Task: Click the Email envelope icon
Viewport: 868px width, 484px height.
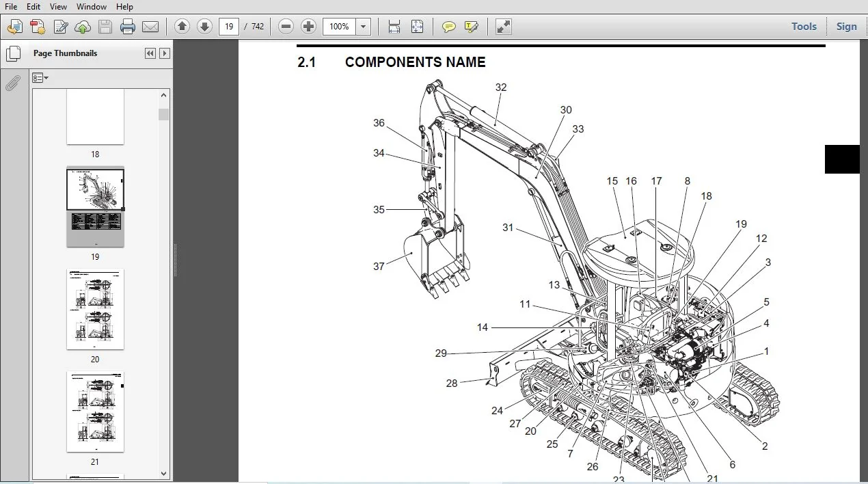Action: (x=150, y=27)
